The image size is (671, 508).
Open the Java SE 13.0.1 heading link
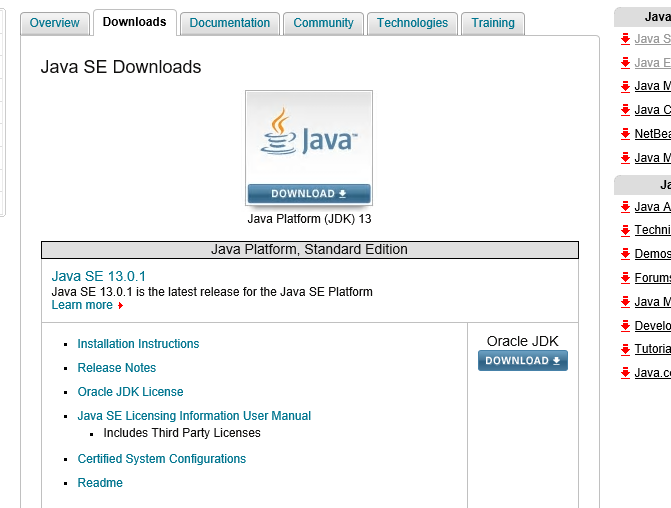point(99,276)
